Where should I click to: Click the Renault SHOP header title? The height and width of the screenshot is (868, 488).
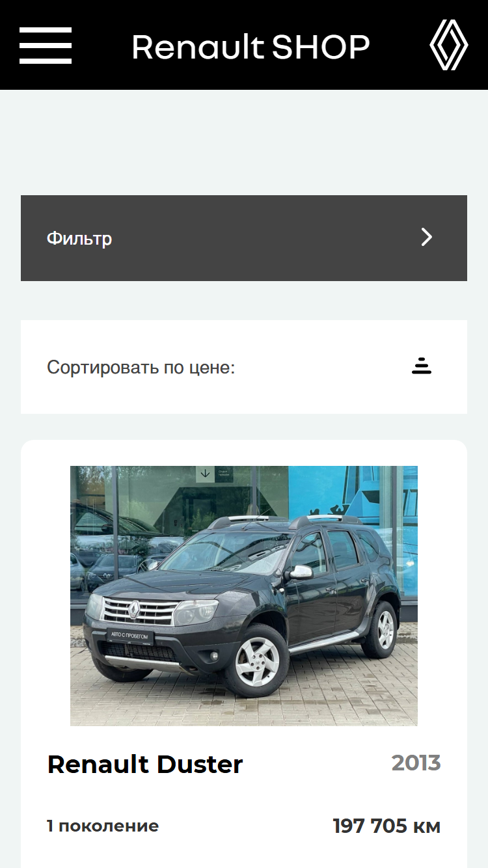[251, 47]
